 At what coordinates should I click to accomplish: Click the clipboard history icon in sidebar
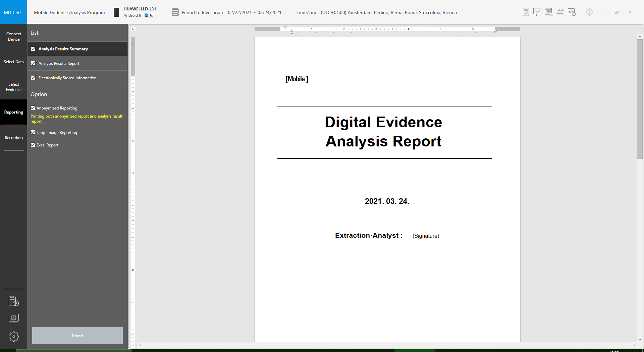point(14,301)
